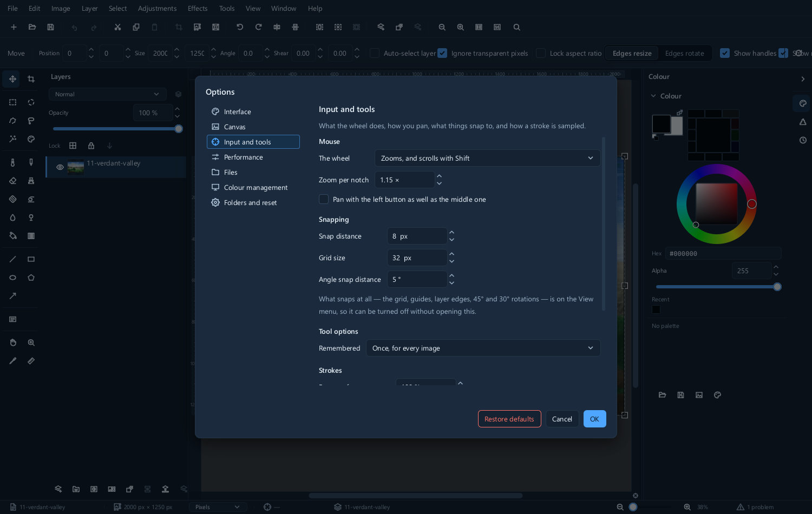The height and width of the screenshot is (514, 812).
Task: Choose the Rectangle select tool
Action: (x=12, y=102)
